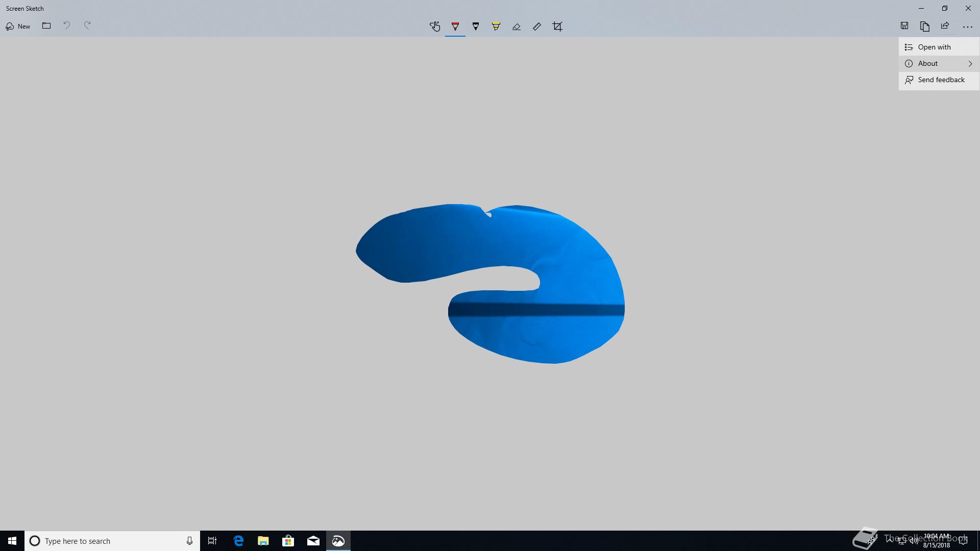Undo the last stroke

click(67, 26)
